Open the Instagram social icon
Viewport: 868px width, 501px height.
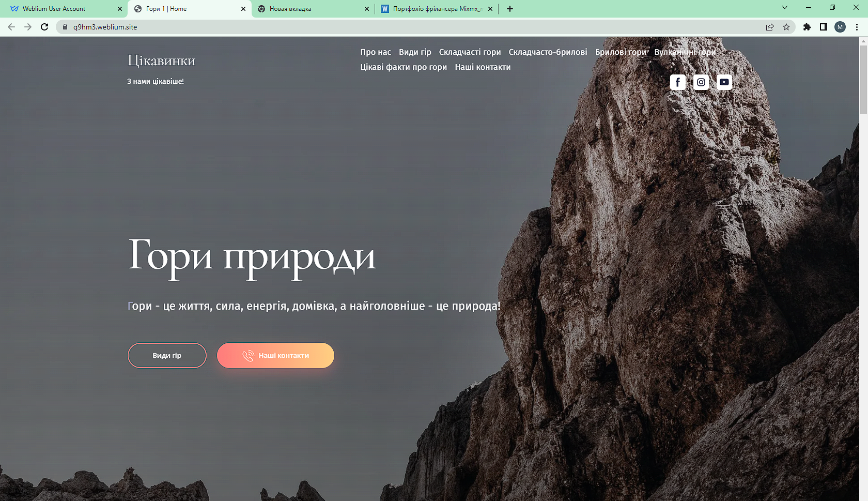701,82
